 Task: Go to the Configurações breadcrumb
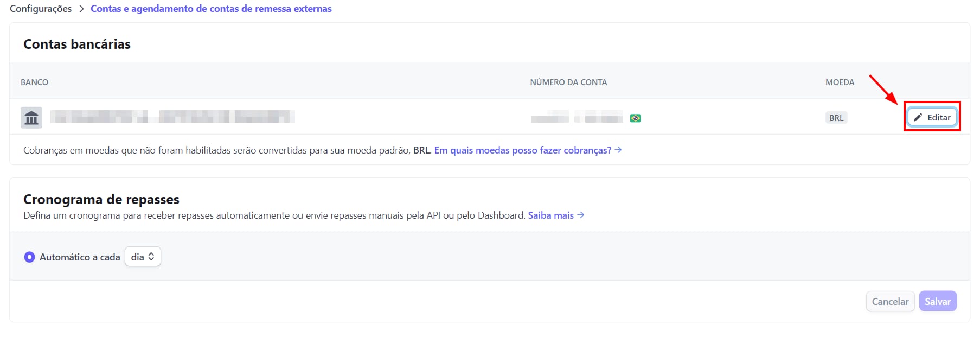(x=41, y=9)
